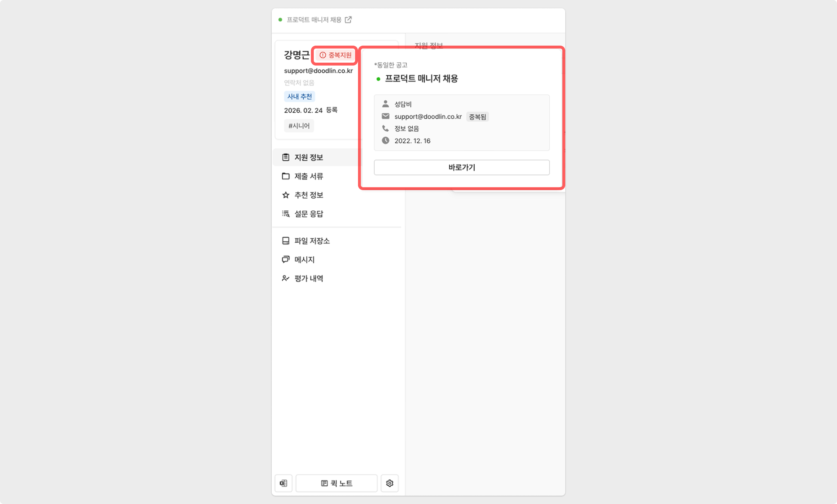Select 설문 응답 in sidebar

click(309, 214)
